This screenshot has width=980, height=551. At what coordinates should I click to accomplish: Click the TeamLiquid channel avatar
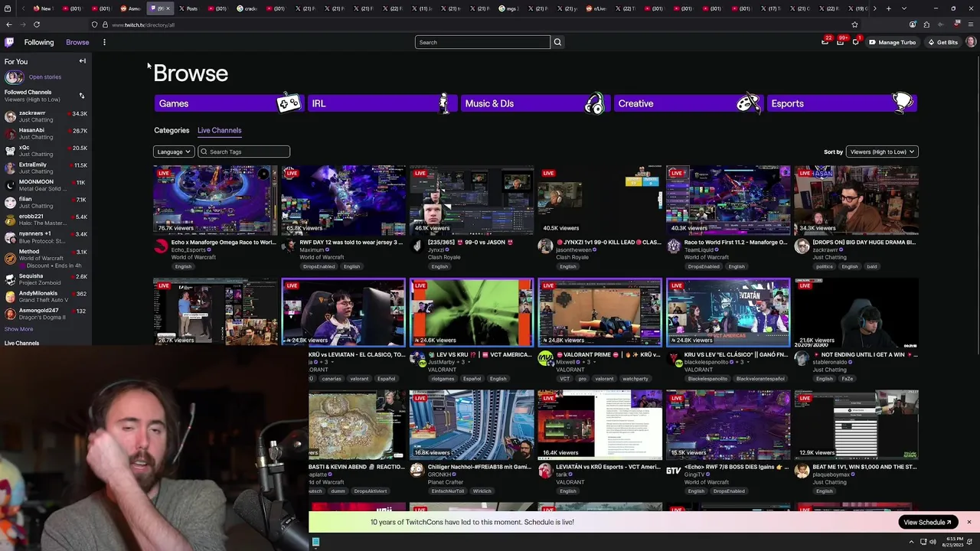(x=674, y=246)
